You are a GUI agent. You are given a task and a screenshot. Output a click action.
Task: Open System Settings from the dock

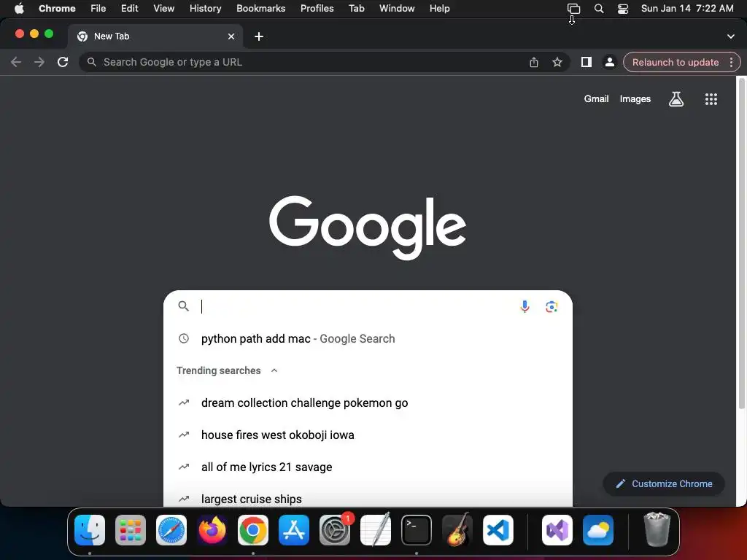334,530
